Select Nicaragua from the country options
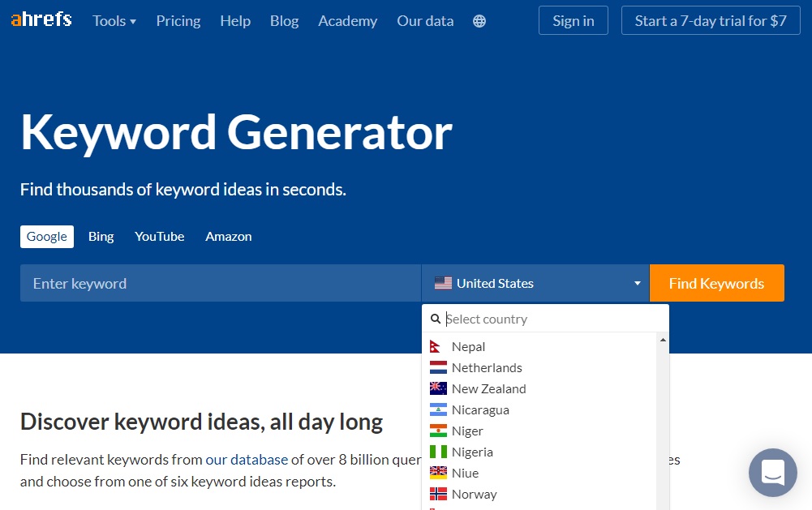Screen dimensions: 812x510 point(480,410)
